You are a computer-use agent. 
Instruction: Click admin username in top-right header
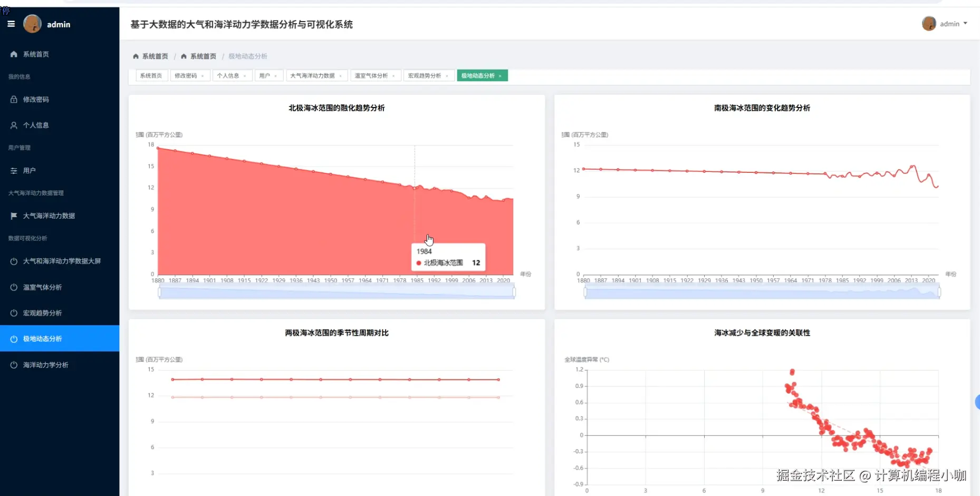[x=949, y=24]
